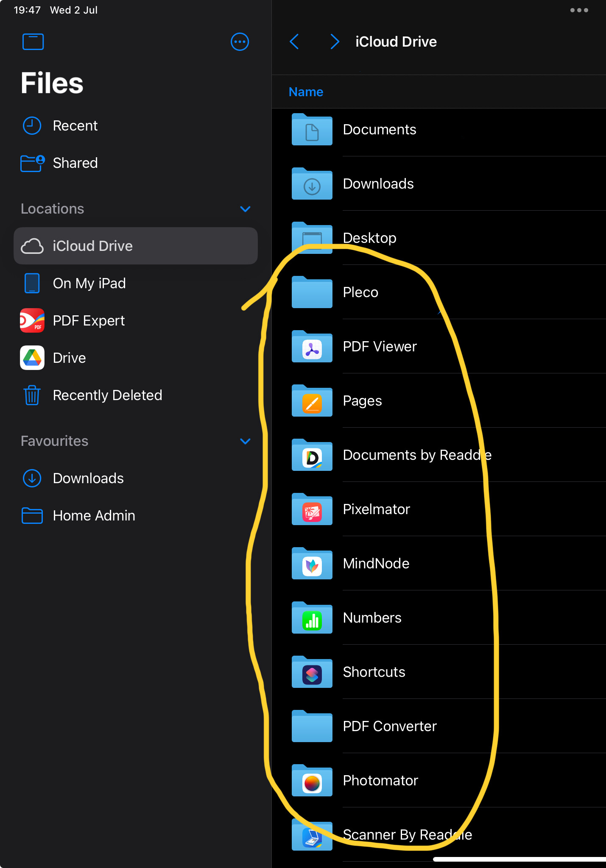Click the 'MindNode' folder name

[x=376, y=564]
